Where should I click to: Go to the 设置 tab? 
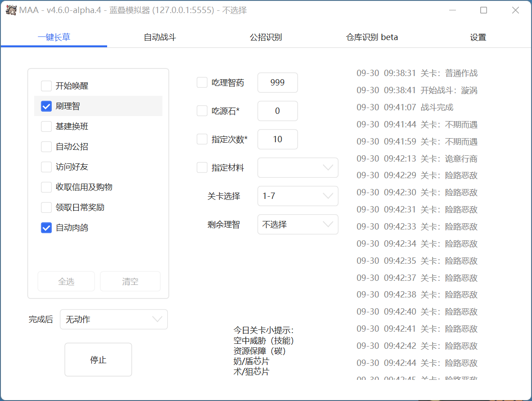tap(477, 37)
